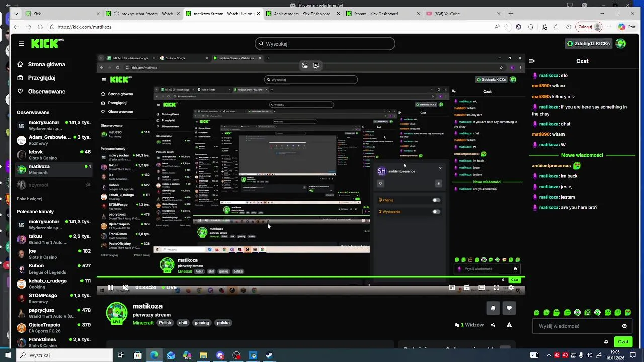Click the Zdobądź KICKs button

coord(589,44)
